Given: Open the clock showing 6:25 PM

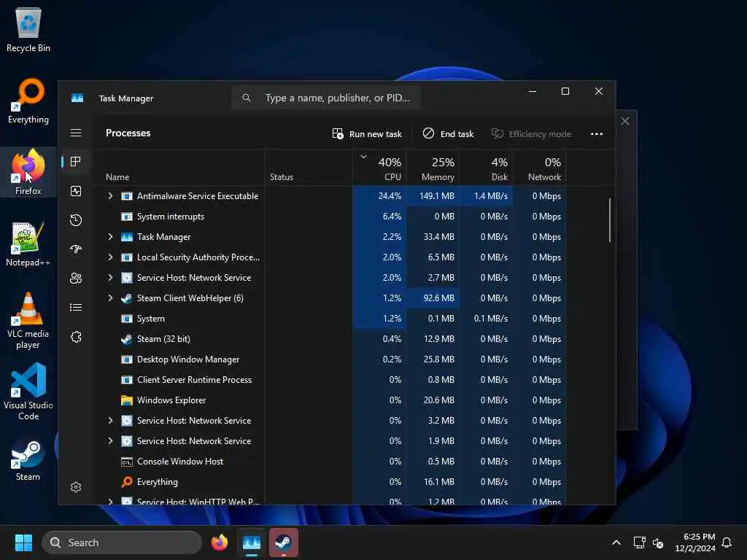Looking at the screenshot, I should tap(695, 542).
